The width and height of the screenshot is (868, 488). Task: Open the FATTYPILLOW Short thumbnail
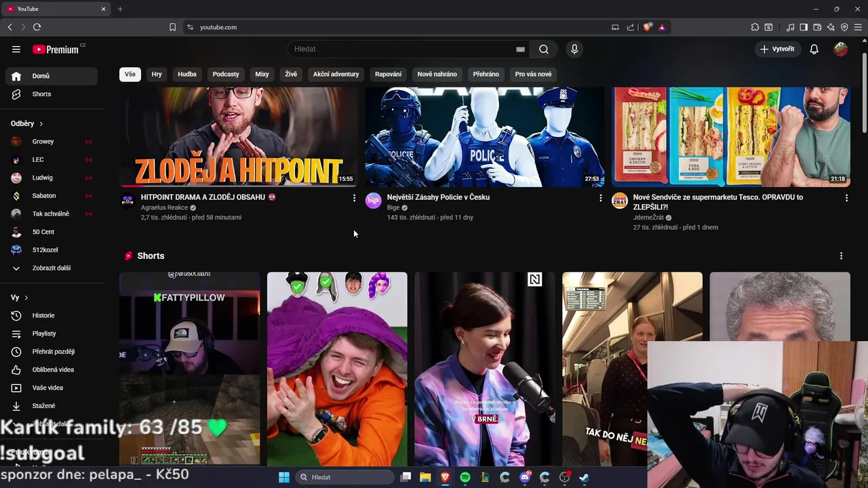pos(189,369)
